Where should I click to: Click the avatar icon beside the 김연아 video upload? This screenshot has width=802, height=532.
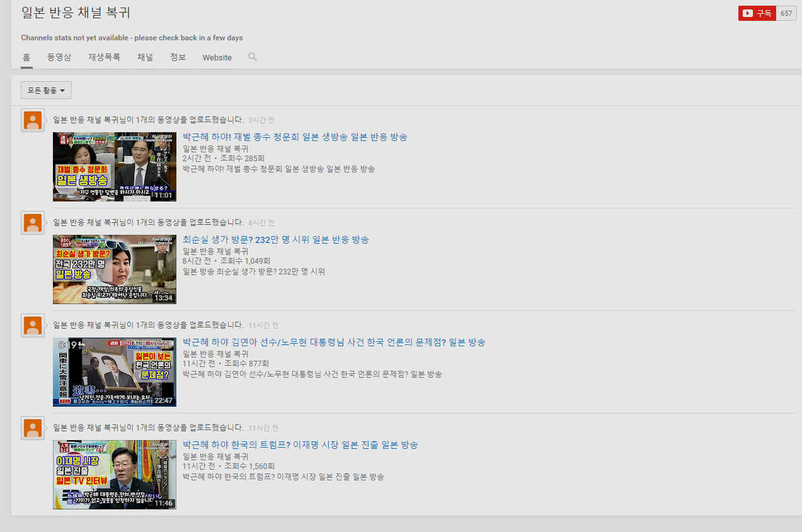[x=33, y=325]
